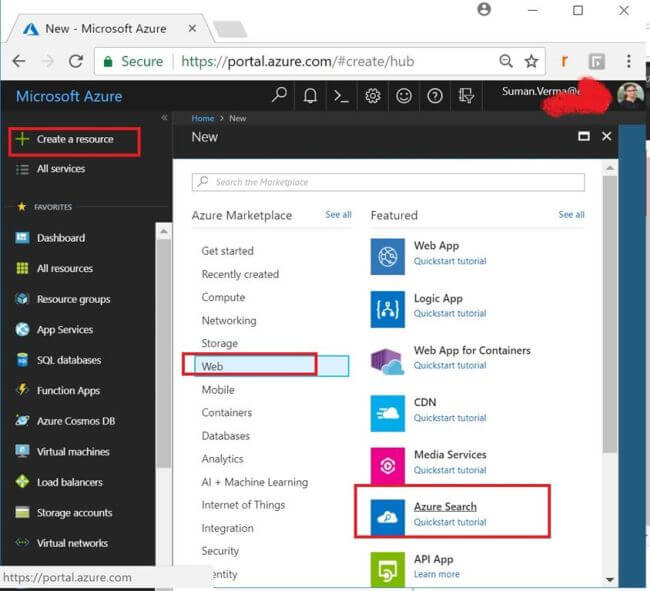The height and width of the screenshot is (591, 650).
Task: Open CDN Quickstart tutorial
Action: click(450, 418)
